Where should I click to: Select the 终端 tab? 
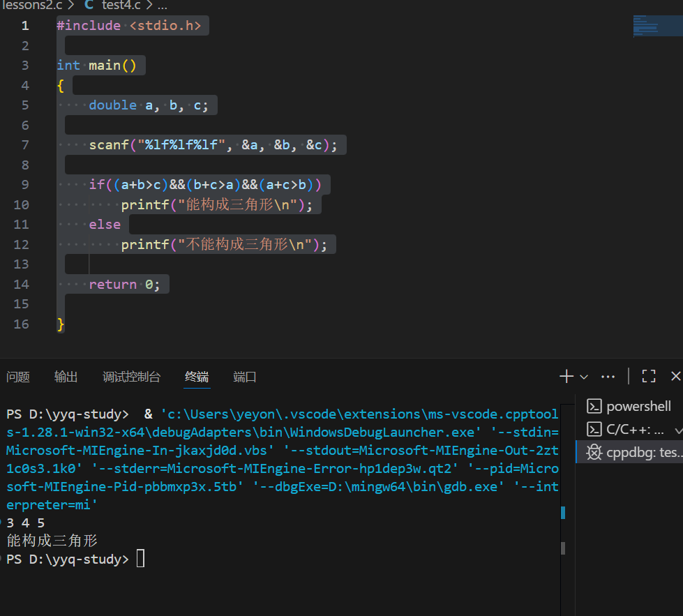tap(197, 377)
